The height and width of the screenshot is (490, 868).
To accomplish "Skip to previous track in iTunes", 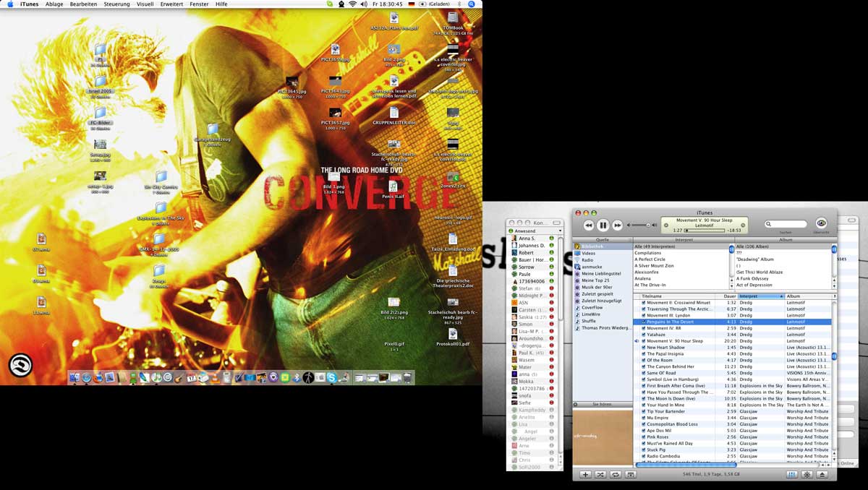I will (589, 225).
